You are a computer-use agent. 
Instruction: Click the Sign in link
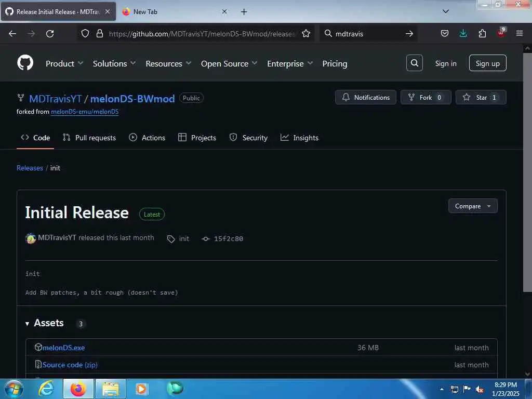point(445,63)
